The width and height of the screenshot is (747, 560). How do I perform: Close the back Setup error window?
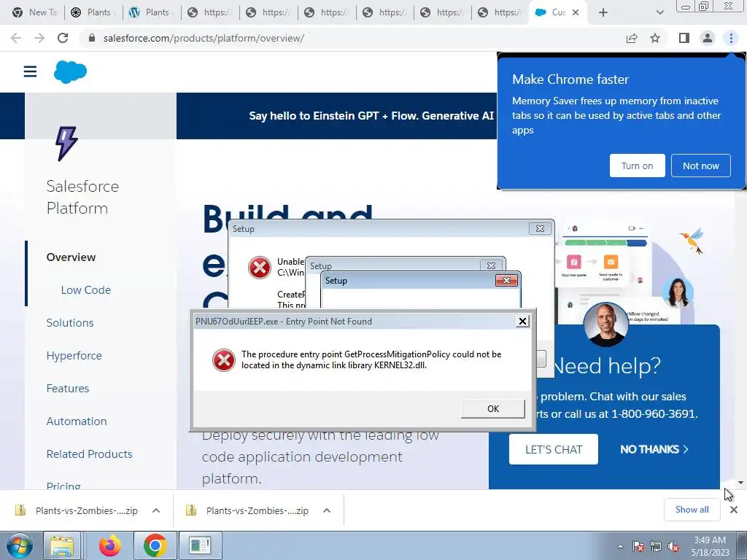click(x=540, y=228)
